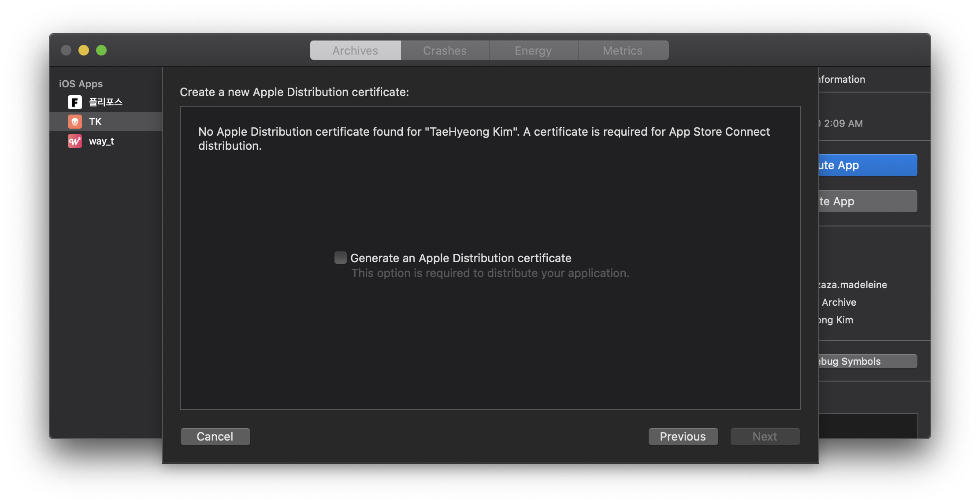Switch to the Crashes tab

click(445, 51)
